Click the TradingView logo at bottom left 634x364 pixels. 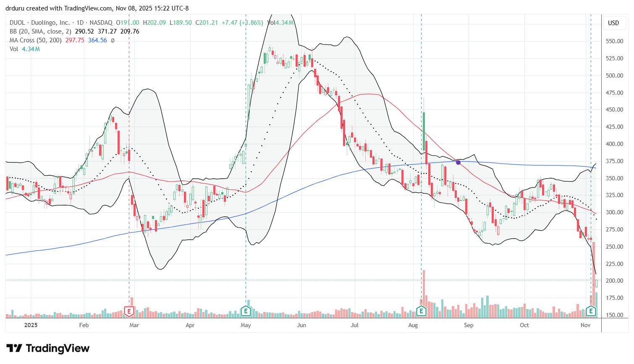coord(48,348)
